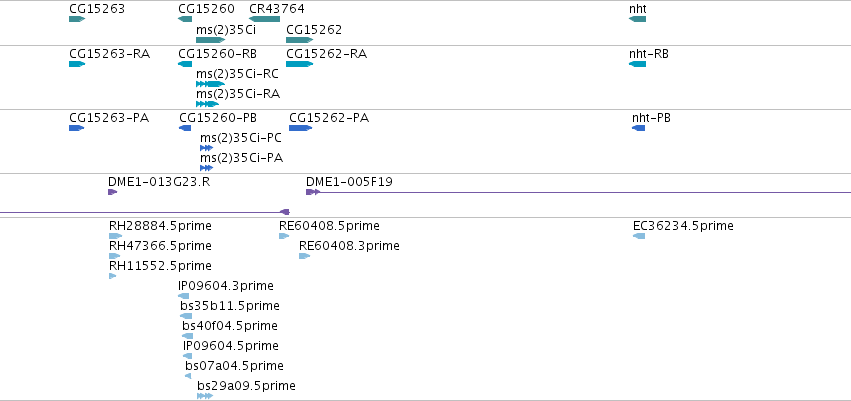This screenshot has width=851, height=401.
Task: Open the CG15260-RB transcript label
Action: coord(218,54)
